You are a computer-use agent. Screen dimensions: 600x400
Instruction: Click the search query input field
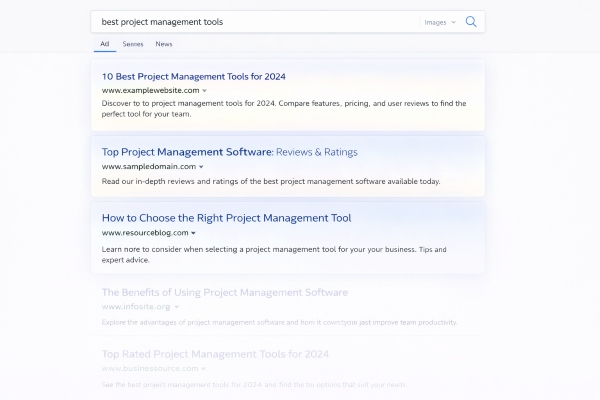[x=250, y=21]
